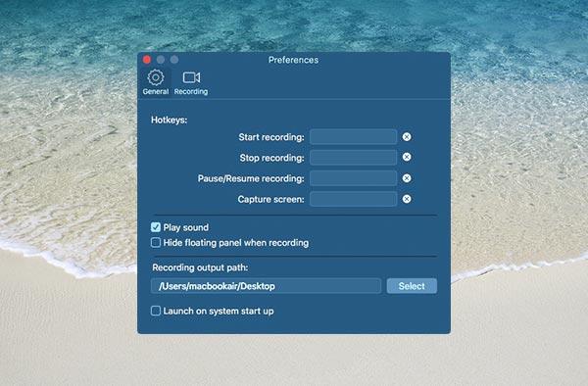
Task: Click the Capture screen hotkey field
Action: pos(353,199)
